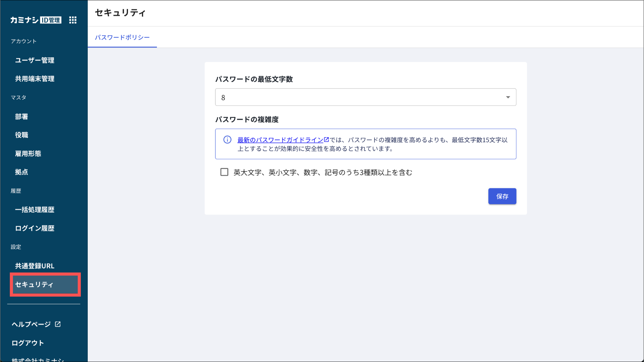This screenshot has width=644, height=362.
Task: View ログイン履歴 page
Action: (35, 228)
